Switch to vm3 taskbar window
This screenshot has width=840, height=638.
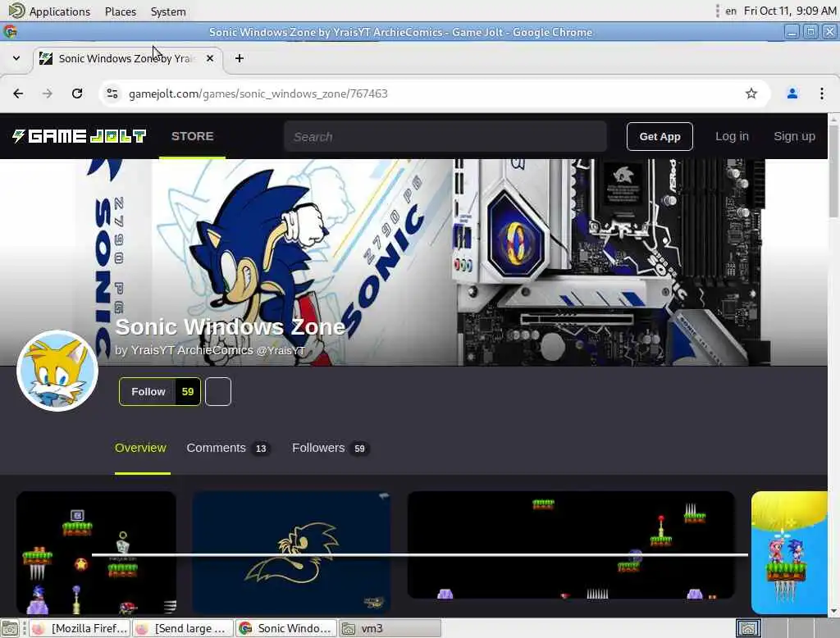coord(390,628)
